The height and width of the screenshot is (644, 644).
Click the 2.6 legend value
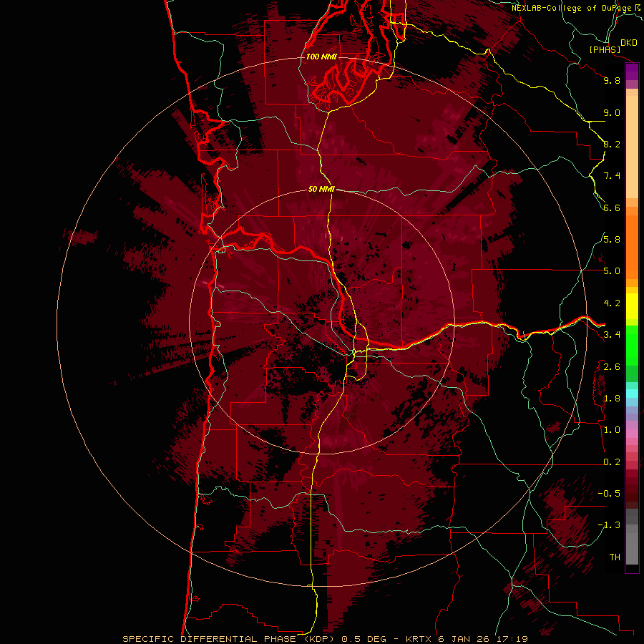(612, 367)
